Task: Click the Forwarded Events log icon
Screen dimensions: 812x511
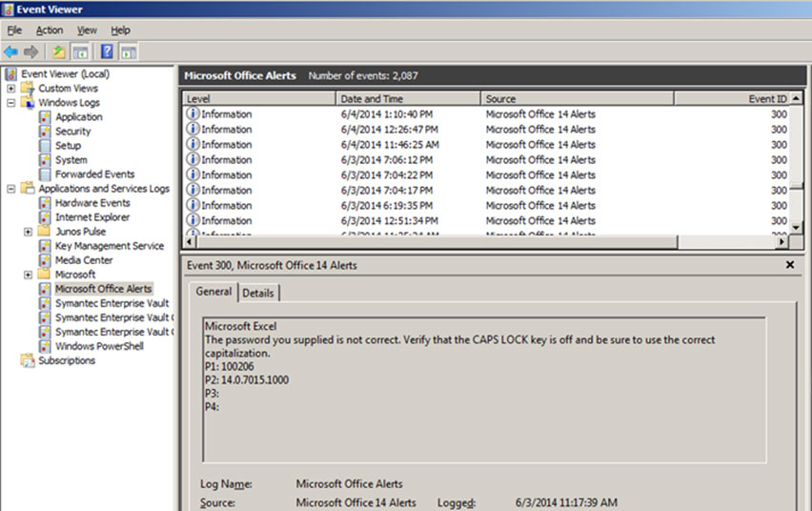Action: (x=45, y=174)
